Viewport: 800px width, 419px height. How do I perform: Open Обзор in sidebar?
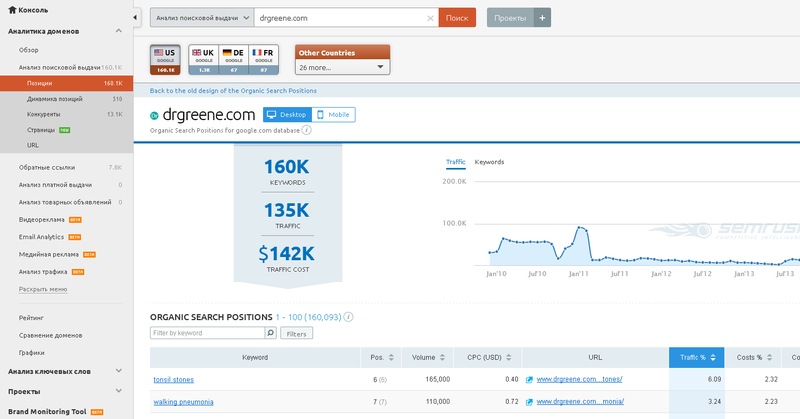(29, 50)
